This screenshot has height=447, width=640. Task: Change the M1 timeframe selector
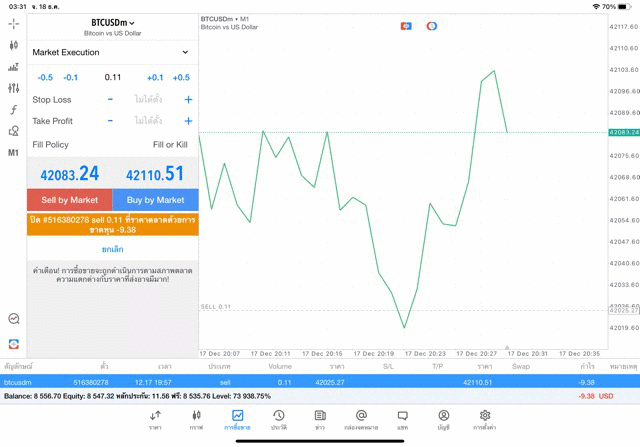tap(13, 153)
